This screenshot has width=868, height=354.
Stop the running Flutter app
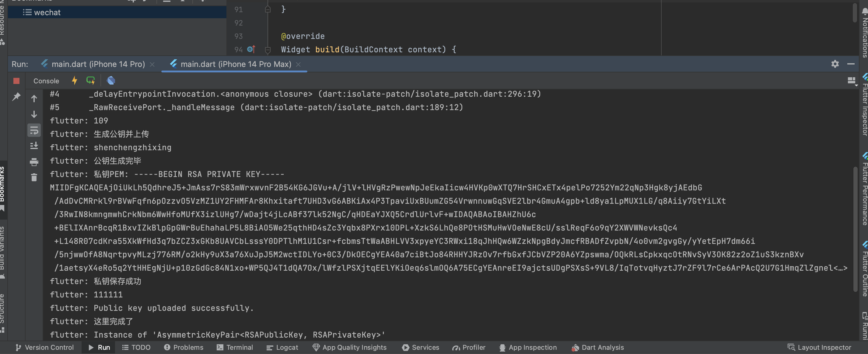coord(16,81)
